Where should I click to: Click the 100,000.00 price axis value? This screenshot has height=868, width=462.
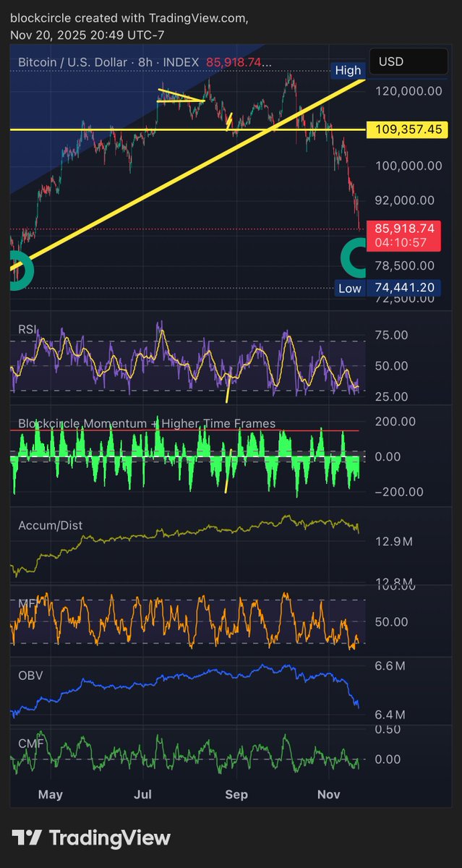[408, 166]
